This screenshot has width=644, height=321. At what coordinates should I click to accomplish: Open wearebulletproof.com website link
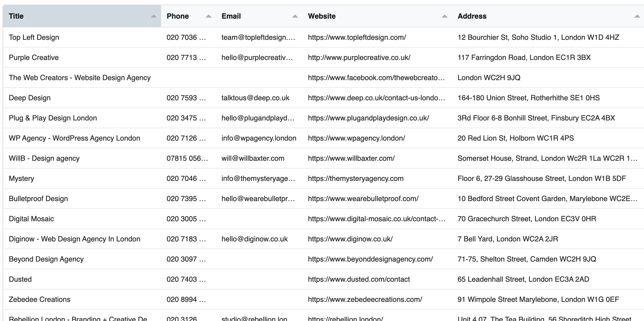tap(363, 198)
